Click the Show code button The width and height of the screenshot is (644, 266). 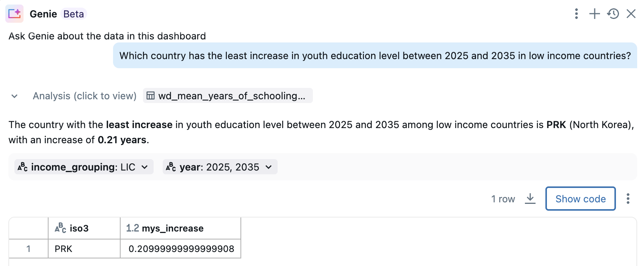580,199
